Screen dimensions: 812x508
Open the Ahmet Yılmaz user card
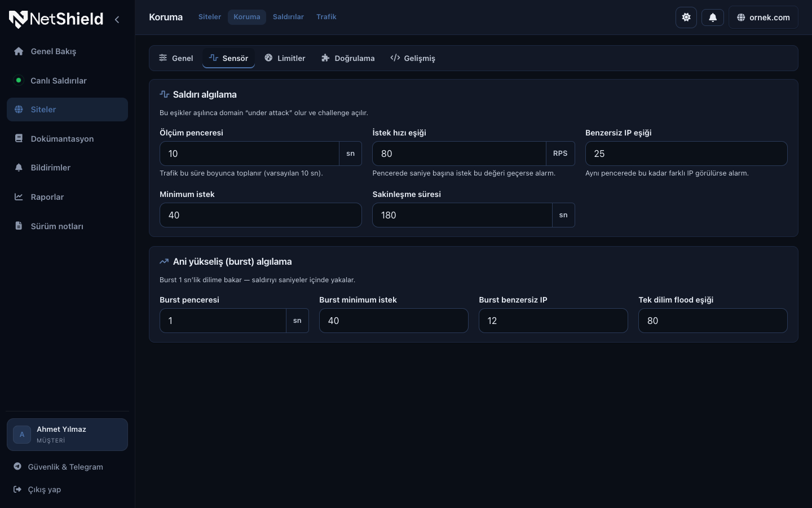tap(67, 435)
